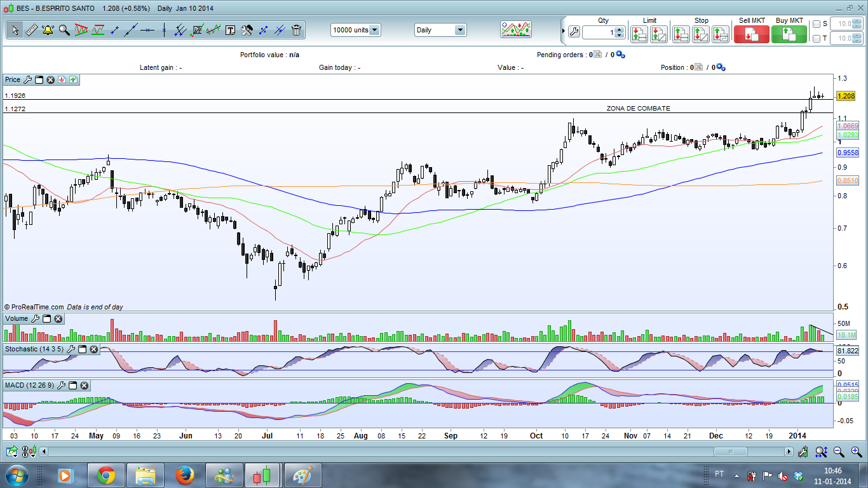Enable the T target checkbox
The height and width of the screenshot is (488, 868).
[817, 39]
